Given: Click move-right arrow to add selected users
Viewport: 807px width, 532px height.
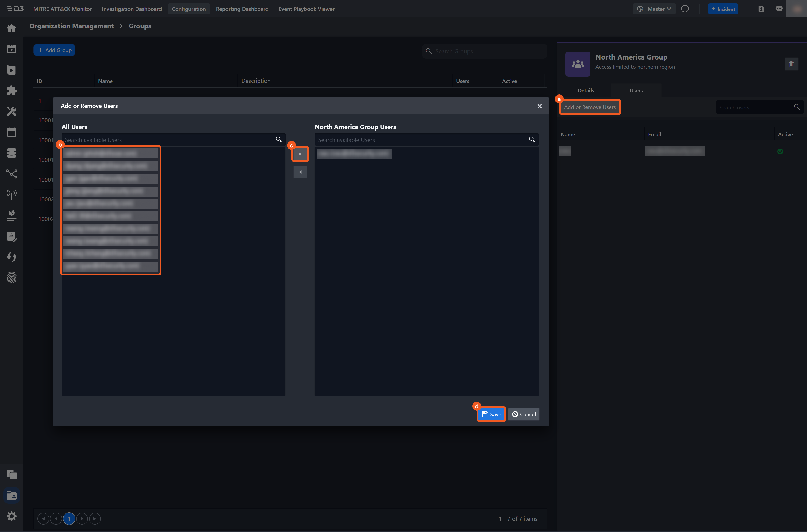Looking at the screenshot, I should tap(300, 154).
